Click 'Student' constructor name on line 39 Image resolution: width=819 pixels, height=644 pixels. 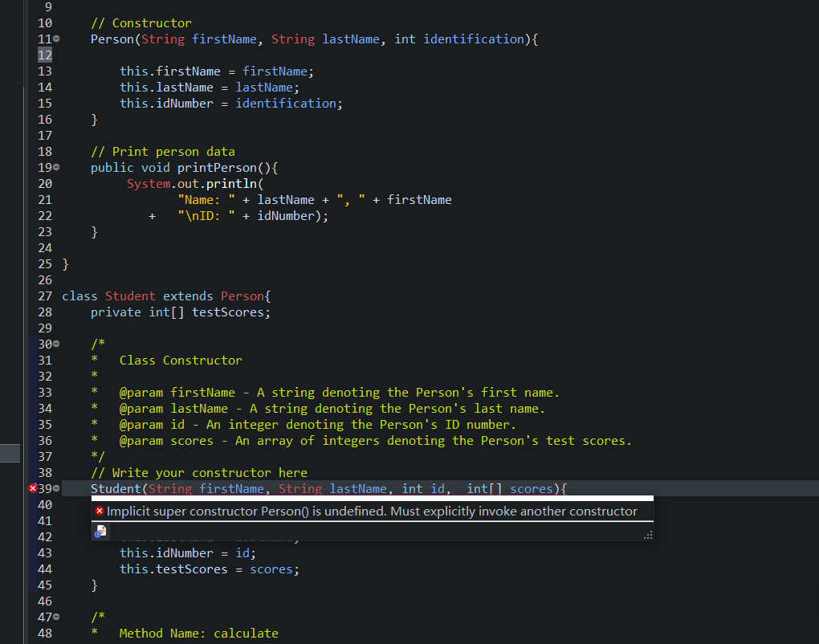[116, 489]
